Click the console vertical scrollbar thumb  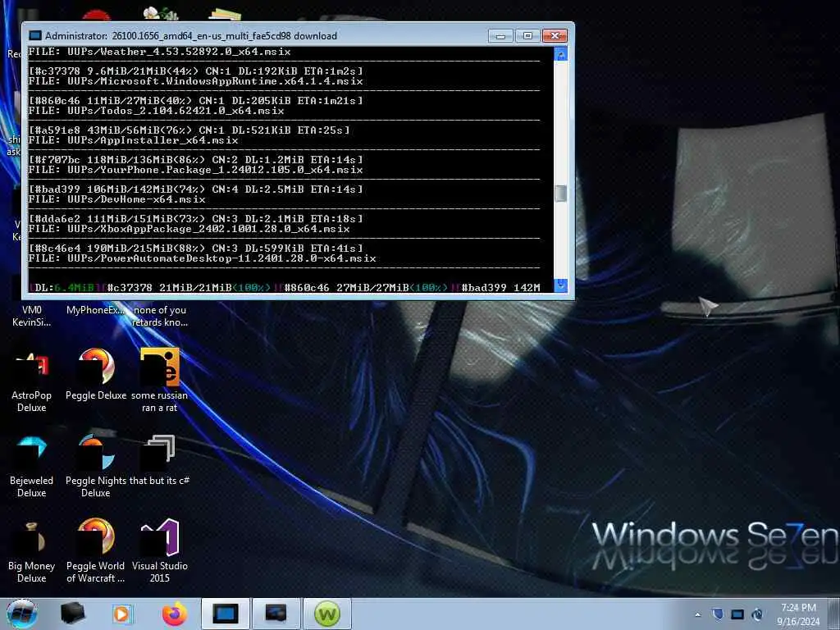[x=560, y=194]
